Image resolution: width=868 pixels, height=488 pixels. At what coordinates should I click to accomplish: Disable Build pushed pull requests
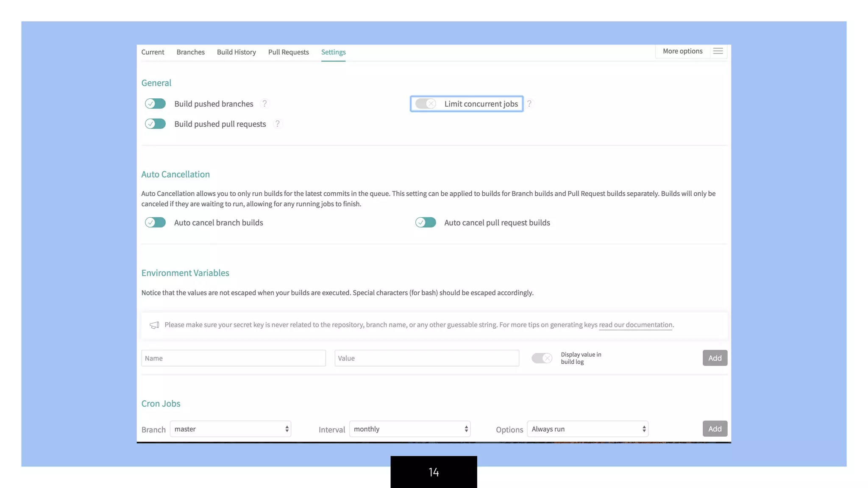tap(155, 124)
